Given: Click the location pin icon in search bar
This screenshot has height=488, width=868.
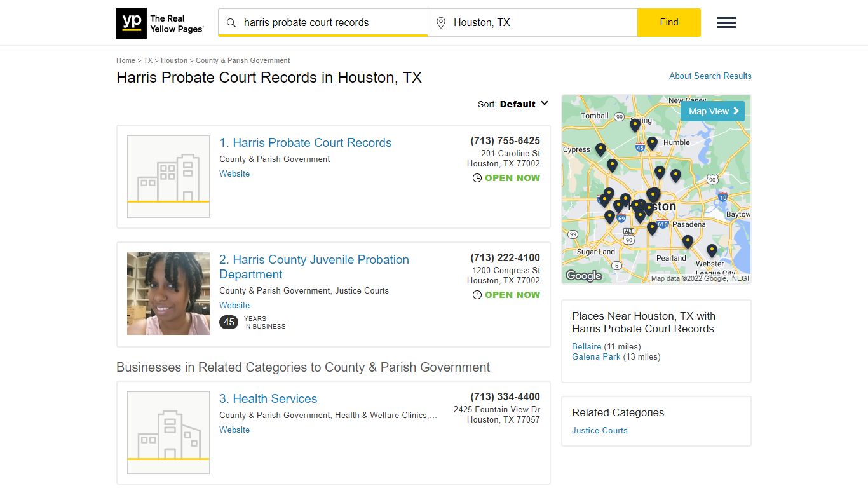Looking at the screenshot, I should (441, 23).
